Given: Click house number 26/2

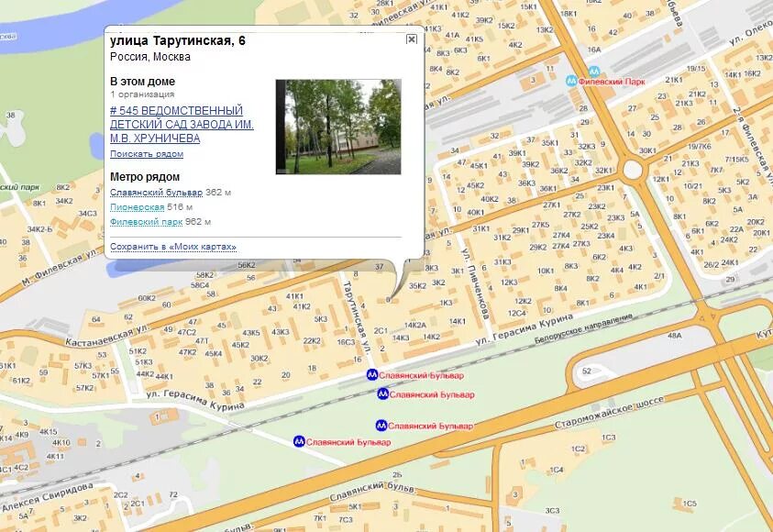Looking at the screenshot, I should tap(711, 264).
